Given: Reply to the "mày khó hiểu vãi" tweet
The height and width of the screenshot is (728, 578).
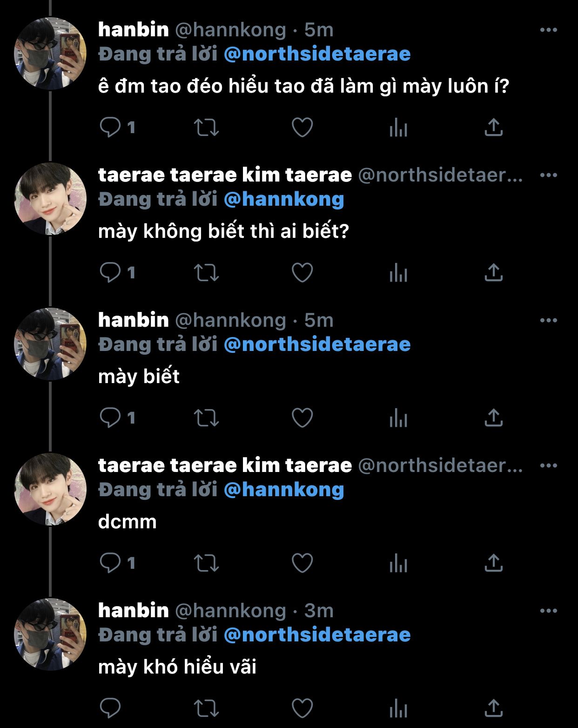Looking at the screenshot, I should coord(110,708).
